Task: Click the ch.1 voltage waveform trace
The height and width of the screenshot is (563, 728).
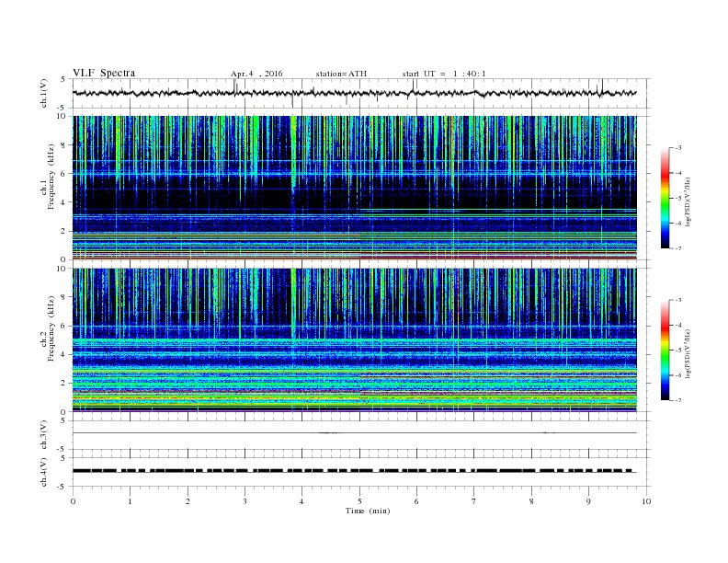Action: click(x=354, y=93)
